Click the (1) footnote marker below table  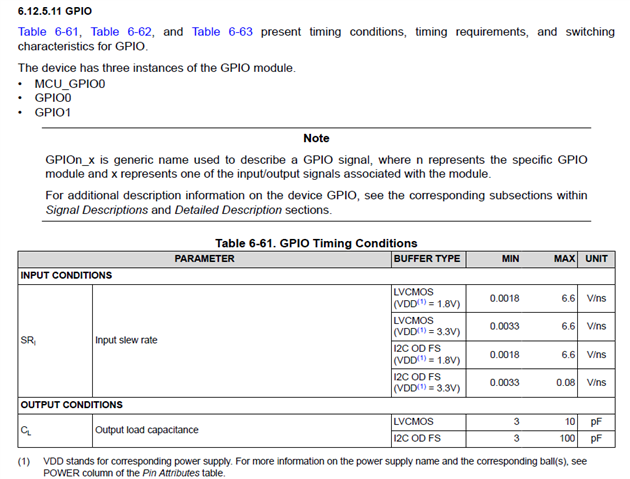(24, 461)
